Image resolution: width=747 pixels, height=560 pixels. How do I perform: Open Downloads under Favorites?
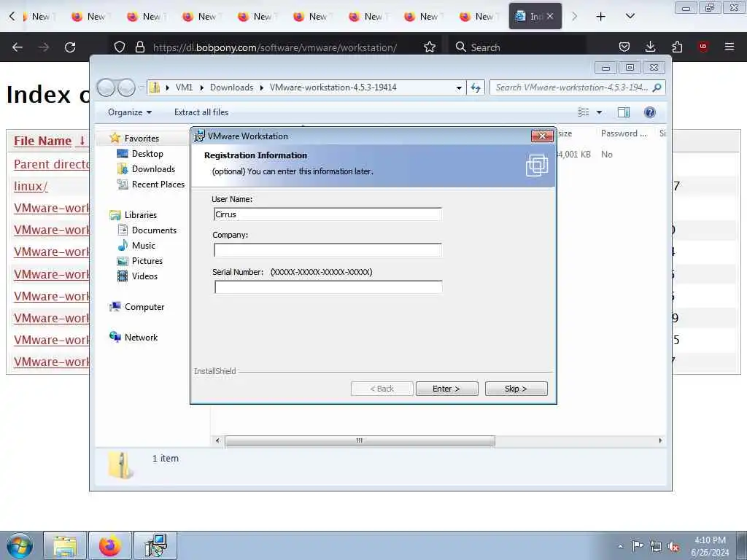[153, 169]
